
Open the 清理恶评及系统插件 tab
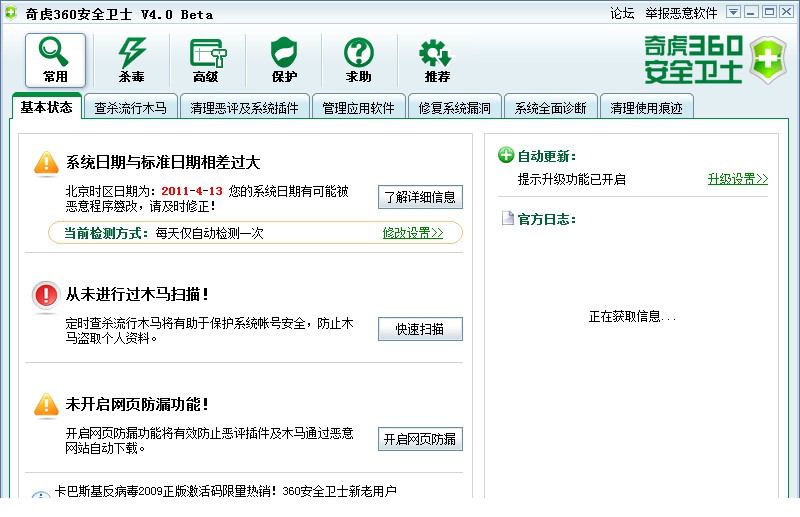[x=244, y=107]
